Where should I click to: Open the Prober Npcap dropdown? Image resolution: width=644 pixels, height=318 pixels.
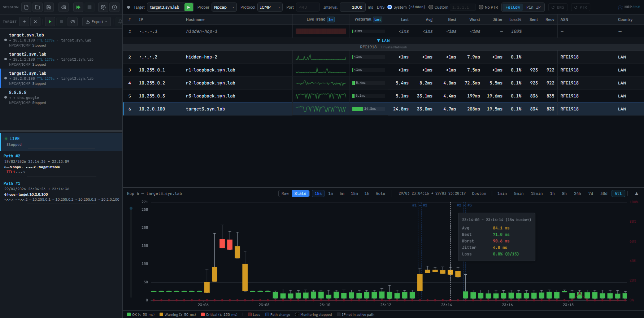[224, 7]
